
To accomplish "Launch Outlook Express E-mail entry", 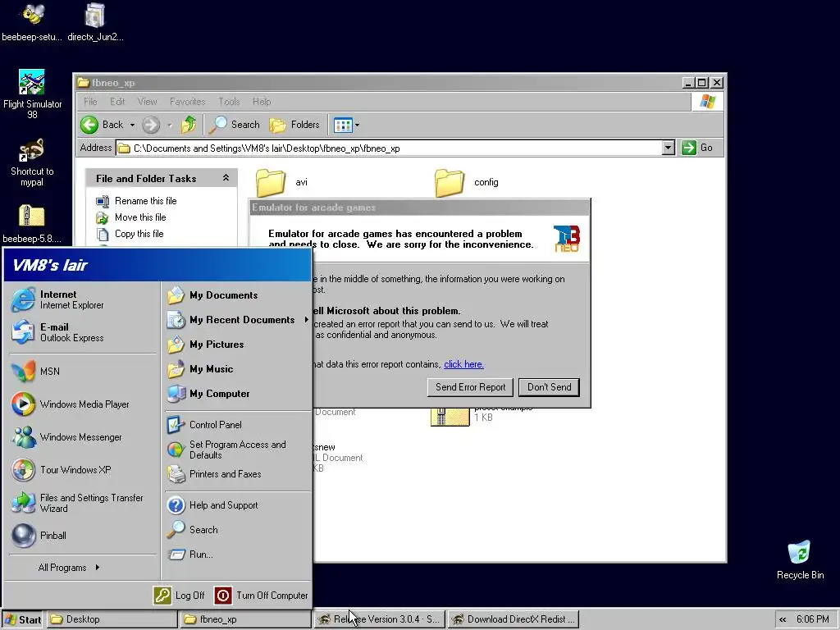I will click(58, 332).
